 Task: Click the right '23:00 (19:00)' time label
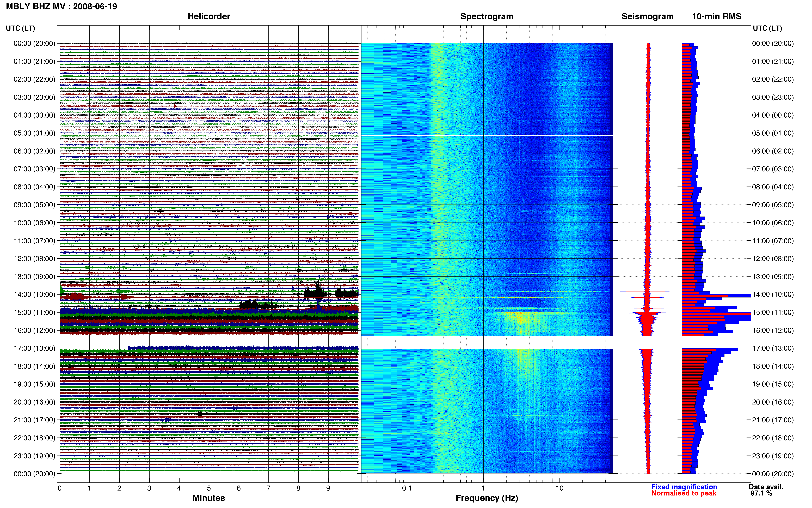tap(773, 456)
